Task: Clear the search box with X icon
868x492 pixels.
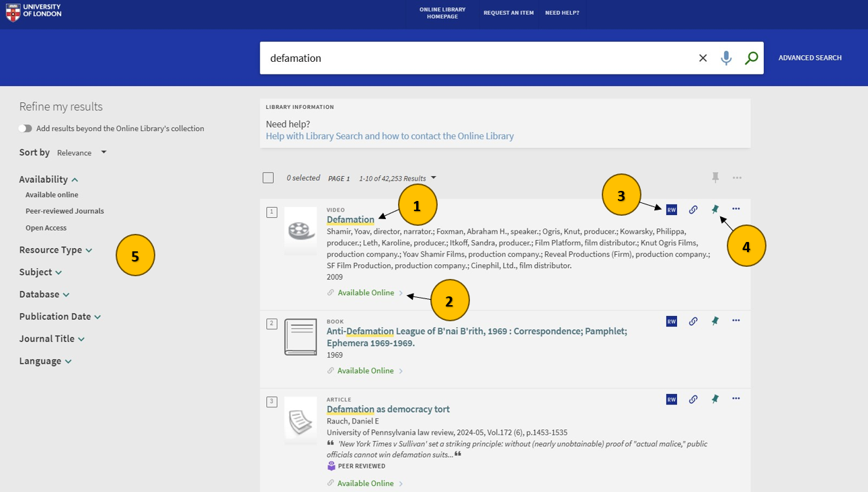Action: pyautogui.click(x=703, y=58)
